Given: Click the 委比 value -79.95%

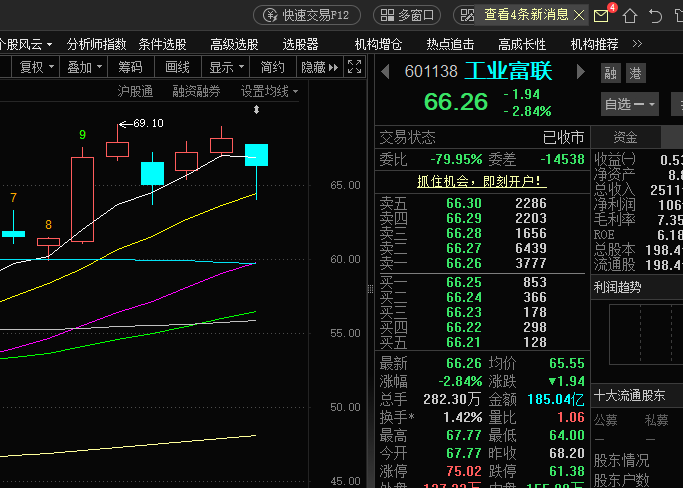Looking at the screenshot, I should 456,159.
